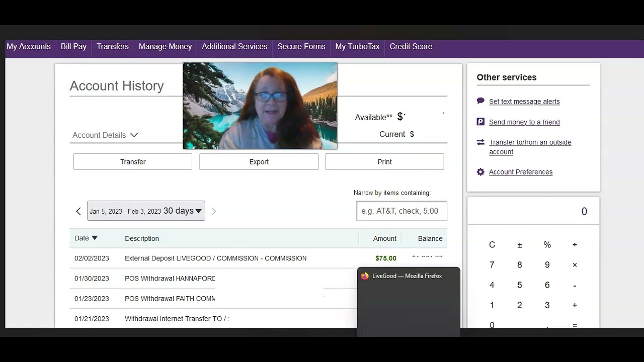This screenshot has height=362, width=644.
Task: Click the Firefox icon in LiveGood preview
Action: (365, 276)
